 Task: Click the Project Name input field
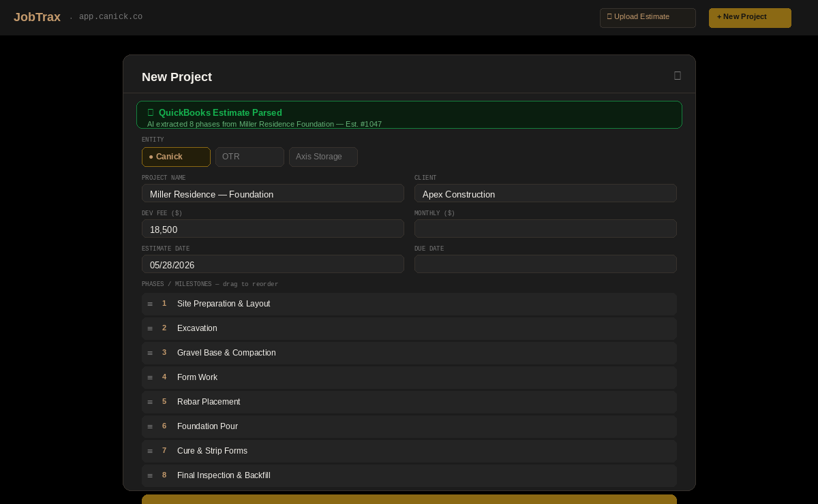click(273, 193)
